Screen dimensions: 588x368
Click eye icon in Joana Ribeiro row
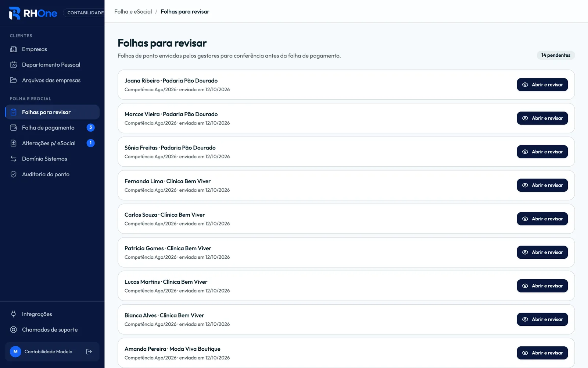coord(525,85)
